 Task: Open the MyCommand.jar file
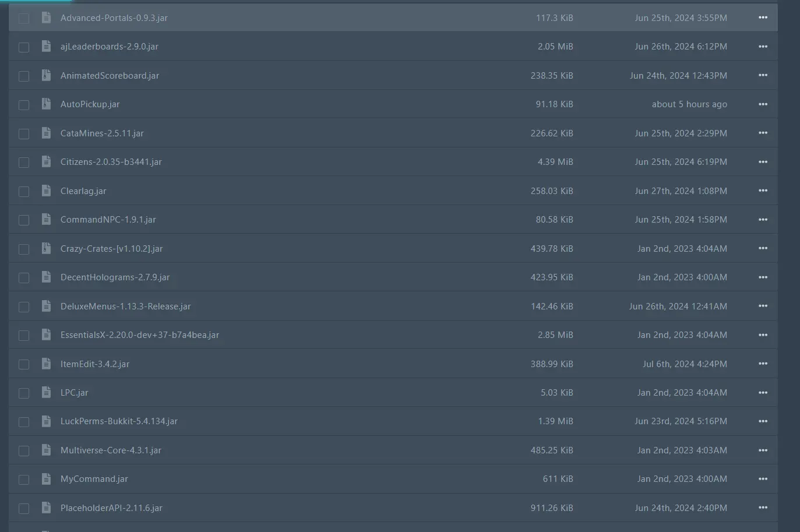click(94, 479)
